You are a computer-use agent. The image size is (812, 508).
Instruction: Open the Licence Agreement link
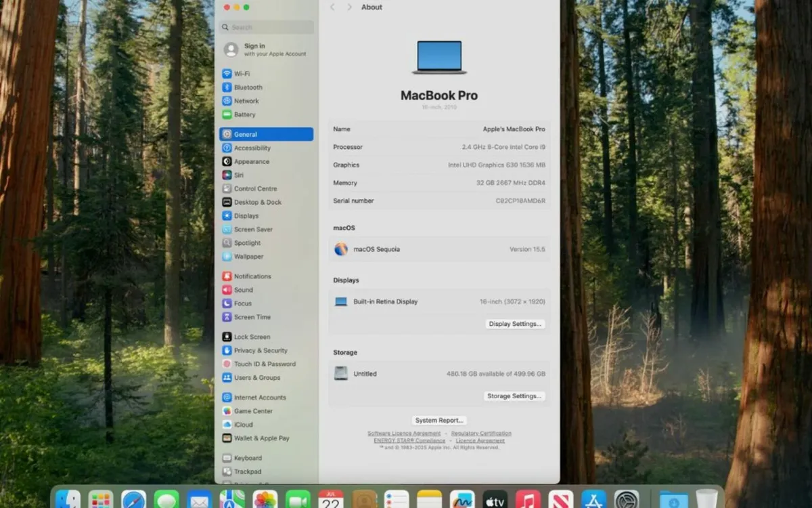480,440
